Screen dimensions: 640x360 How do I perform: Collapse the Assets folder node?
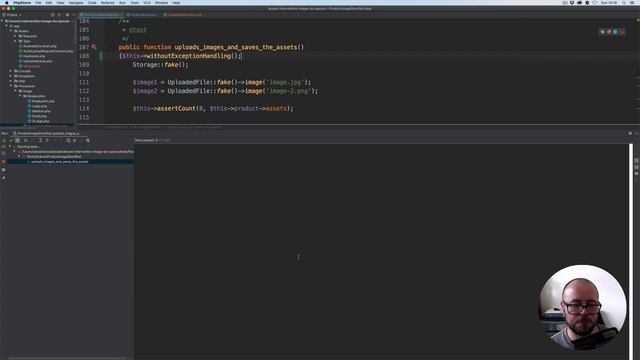[x=11, y=31]
